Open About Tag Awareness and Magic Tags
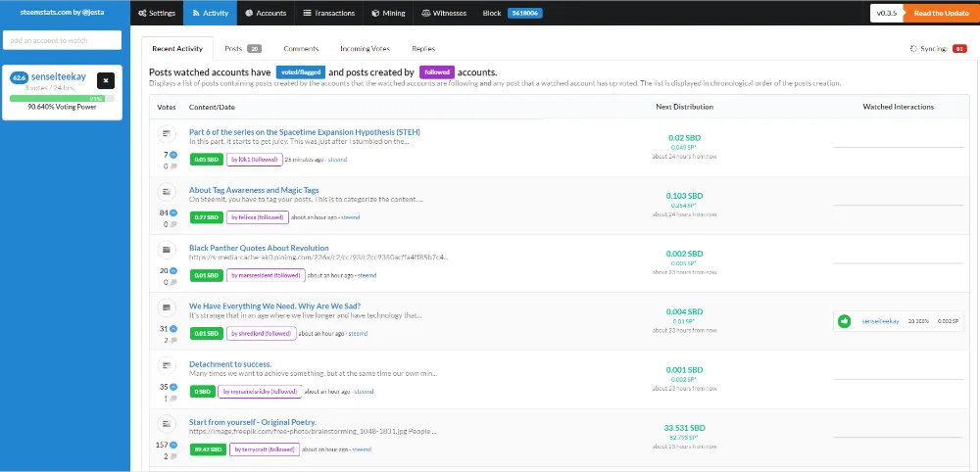This screenshot has width=980, height=472. pyautogui.click(x=255, y=190)
